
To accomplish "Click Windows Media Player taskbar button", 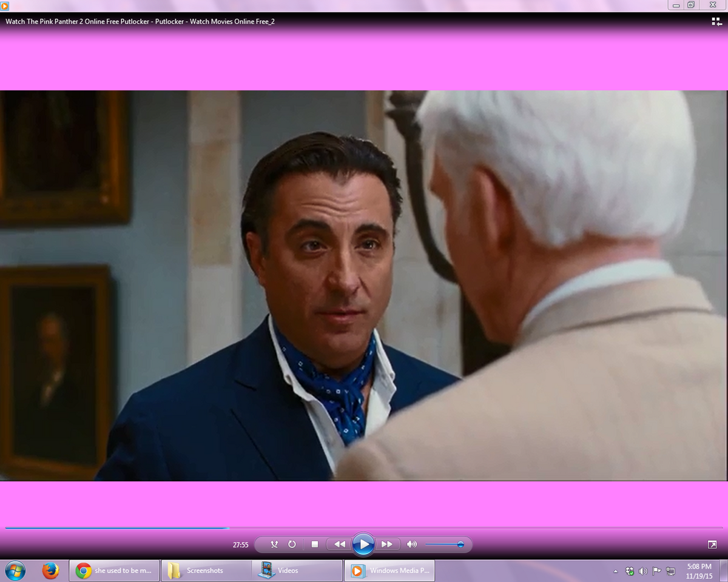I will 390,570.
